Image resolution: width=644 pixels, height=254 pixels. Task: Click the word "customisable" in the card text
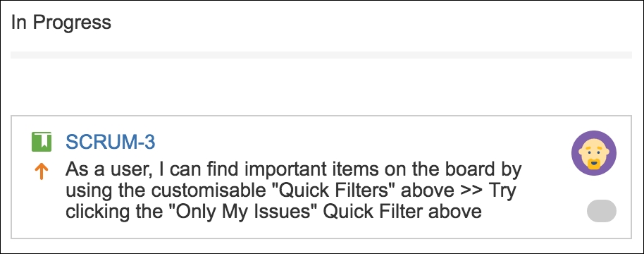[207, 191]
